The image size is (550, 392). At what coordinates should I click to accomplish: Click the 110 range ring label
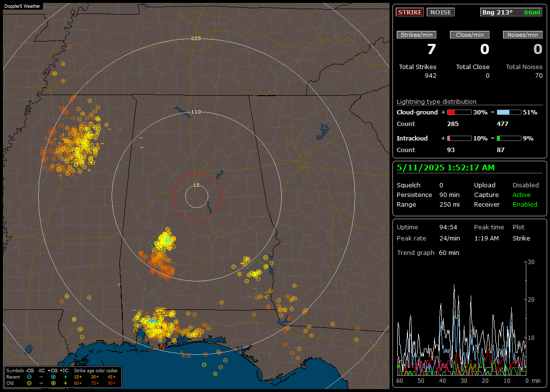coord(196,112)
